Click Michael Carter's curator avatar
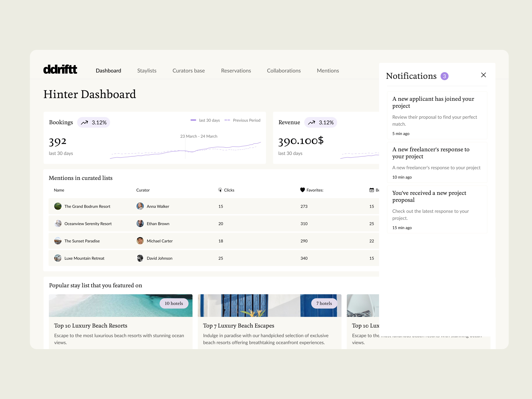The image size is (532, 399). pyautogui.click(x=140, y=241)
